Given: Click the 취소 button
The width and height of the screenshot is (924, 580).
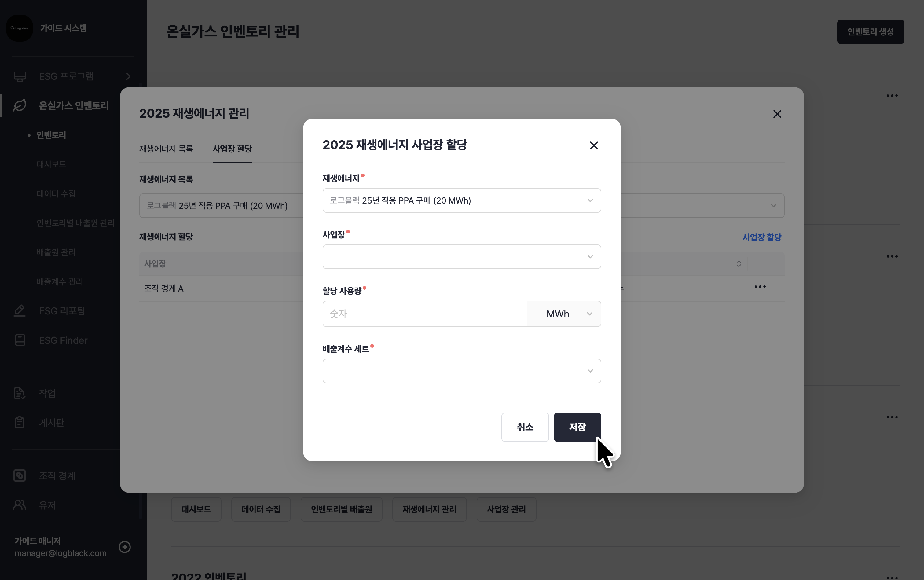Looking at the screenshot, I should (x=525, y=427).
